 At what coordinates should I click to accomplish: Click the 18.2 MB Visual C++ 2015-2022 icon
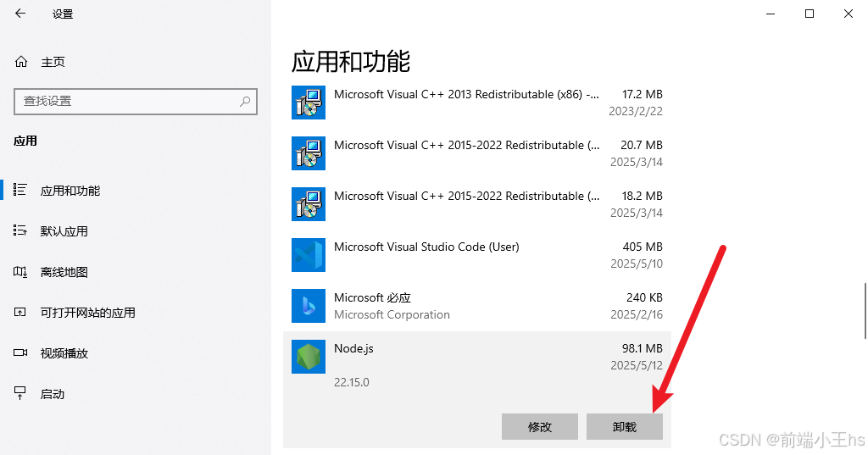click(x=309, y=204)
